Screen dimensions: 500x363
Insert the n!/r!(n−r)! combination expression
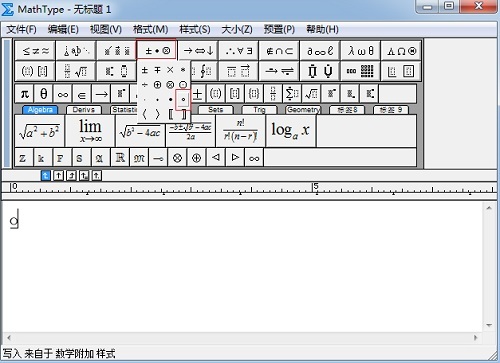pos(241,131)
